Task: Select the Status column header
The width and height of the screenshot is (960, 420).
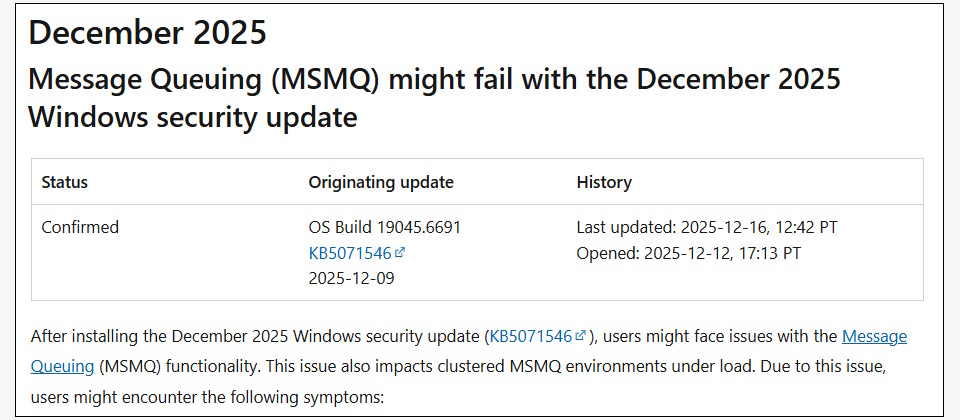Action: click(64, 182)
